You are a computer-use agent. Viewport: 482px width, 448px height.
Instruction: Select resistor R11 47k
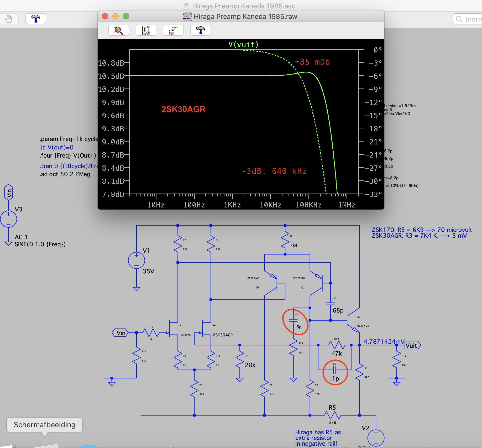137,356
